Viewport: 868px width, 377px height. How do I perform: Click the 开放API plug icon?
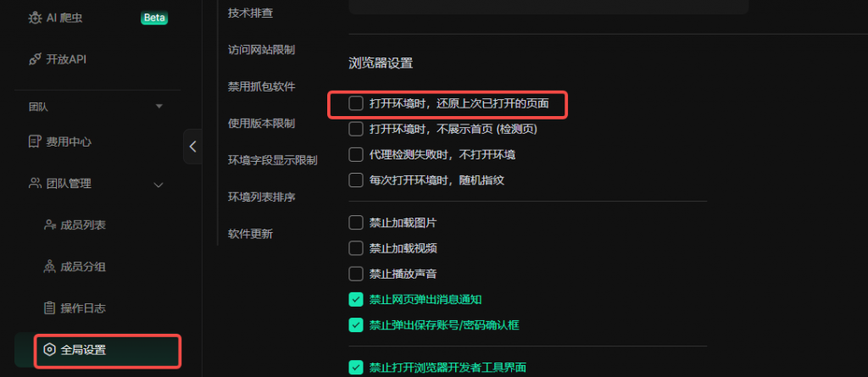coord(35,59)
